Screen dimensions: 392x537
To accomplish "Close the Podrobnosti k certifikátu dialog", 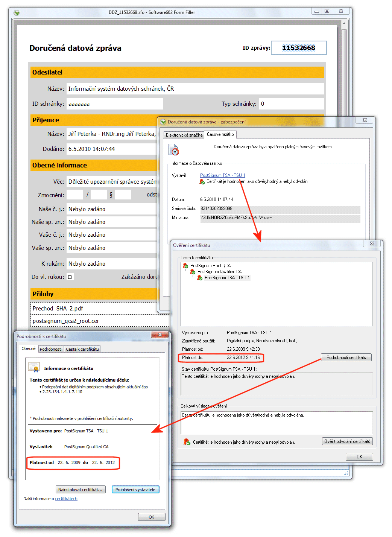I will click(160, 335).
